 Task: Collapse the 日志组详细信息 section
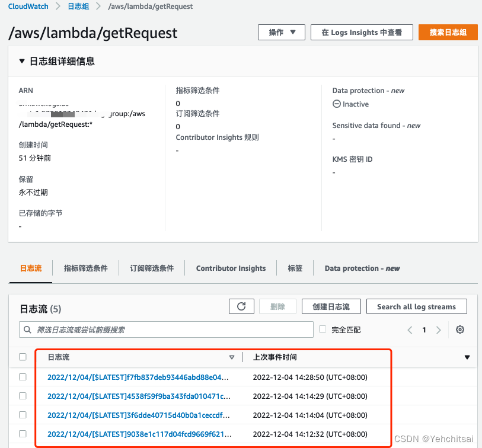click(x=22, y=61)
